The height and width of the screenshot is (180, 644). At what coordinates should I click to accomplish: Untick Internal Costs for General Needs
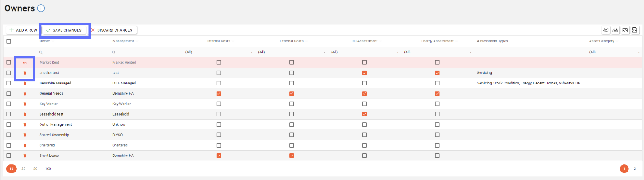point(218,93)
